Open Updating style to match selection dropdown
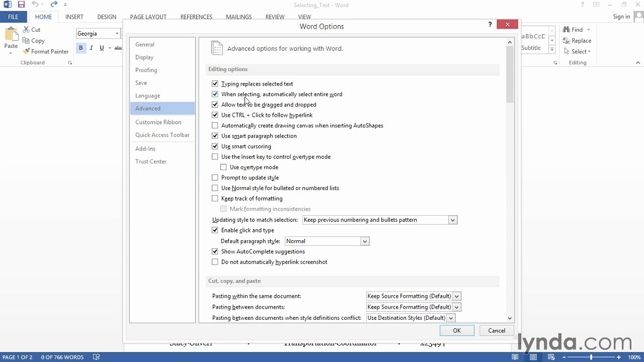 452,220
